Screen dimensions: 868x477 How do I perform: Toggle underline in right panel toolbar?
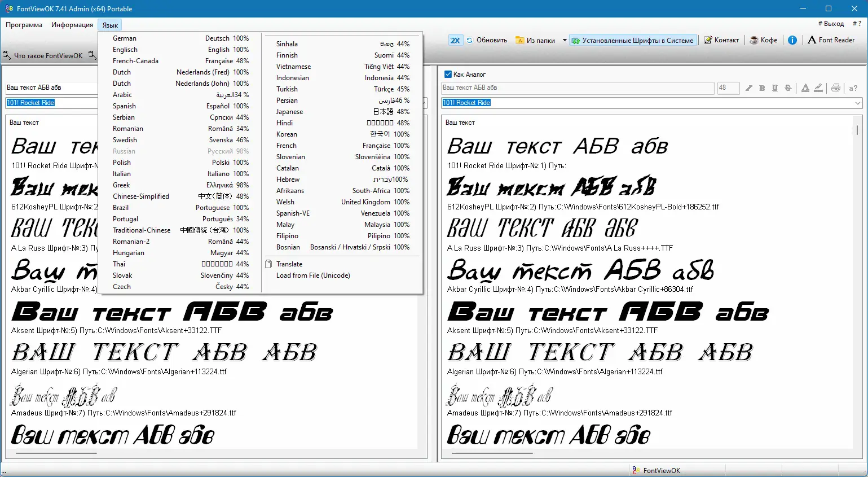[x=775, y=88]
